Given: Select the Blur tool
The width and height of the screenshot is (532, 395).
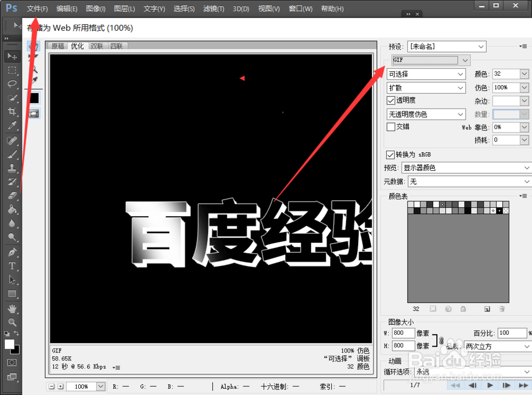Looking at the screenshot, I should pyautogui.click(x=12, y=223).
